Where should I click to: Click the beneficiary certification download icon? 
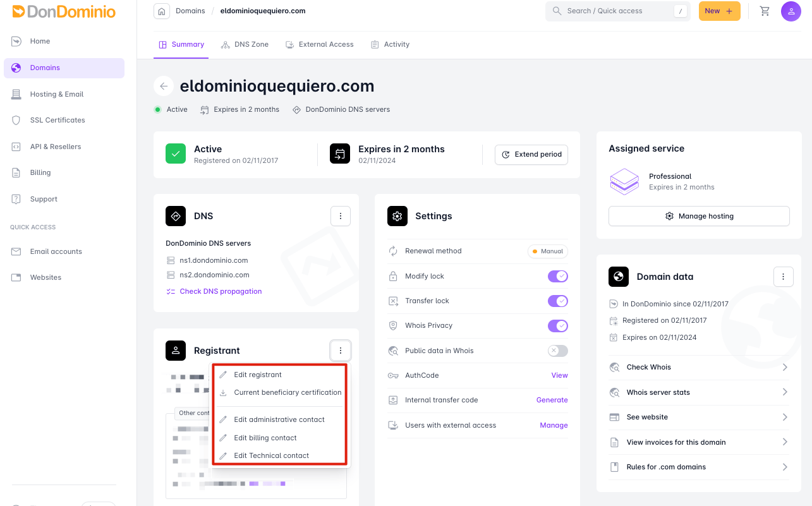[223, 392]
